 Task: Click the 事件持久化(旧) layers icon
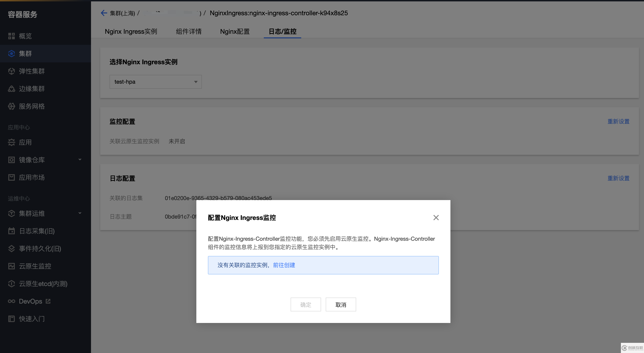(x=12, y=249)
